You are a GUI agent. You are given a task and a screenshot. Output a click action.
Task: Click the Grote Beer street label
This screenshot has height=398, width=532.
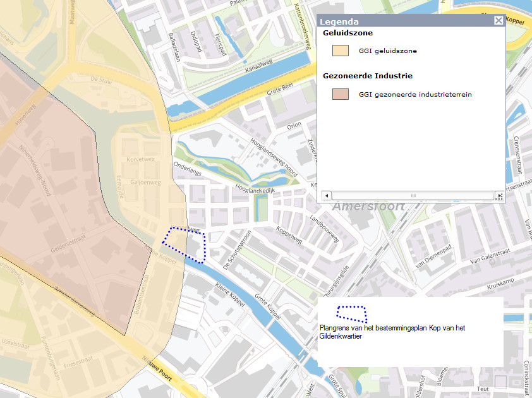(280, 89)
